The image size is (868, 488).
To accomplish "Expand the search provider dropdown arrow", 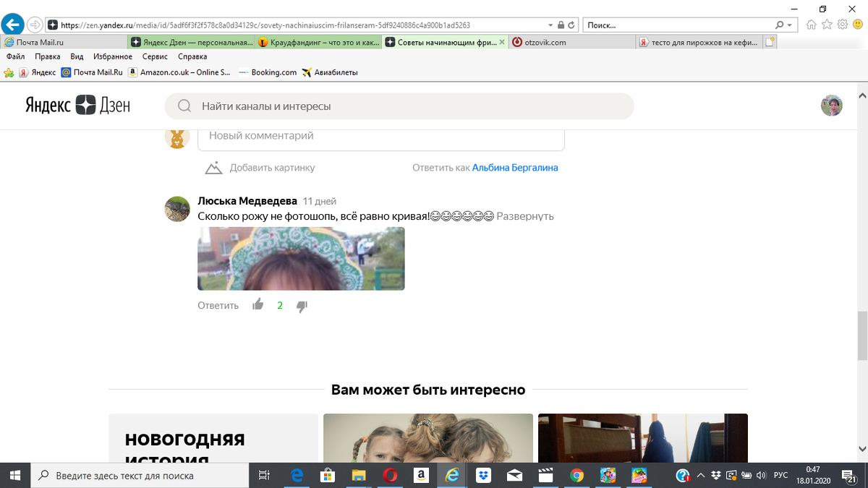I will coord(789,25).
